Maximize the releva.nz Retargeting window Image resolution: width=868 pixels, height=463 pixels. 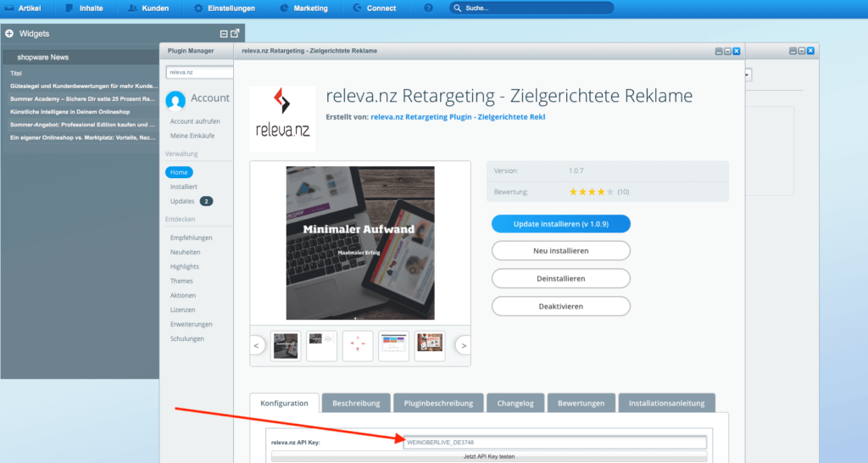[727, 51]
